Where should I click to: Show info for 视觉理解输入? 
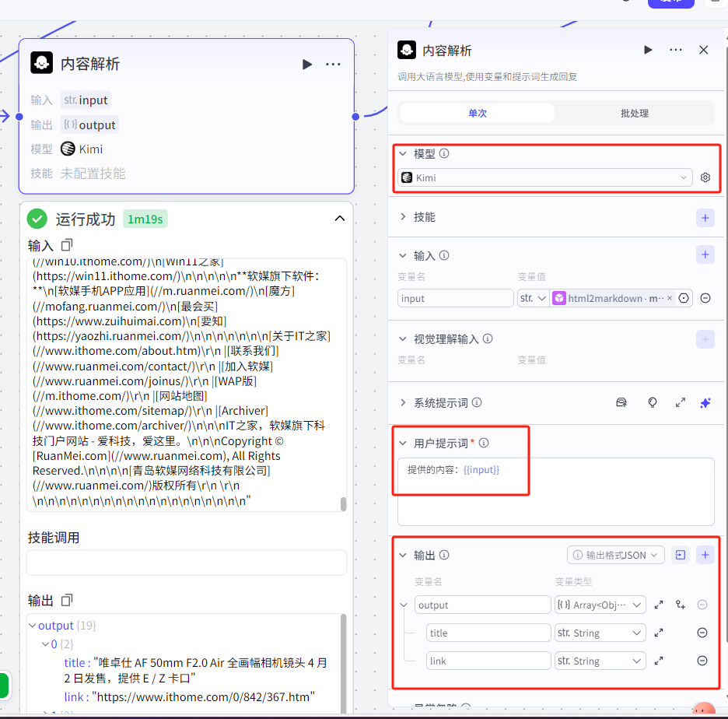488,338
